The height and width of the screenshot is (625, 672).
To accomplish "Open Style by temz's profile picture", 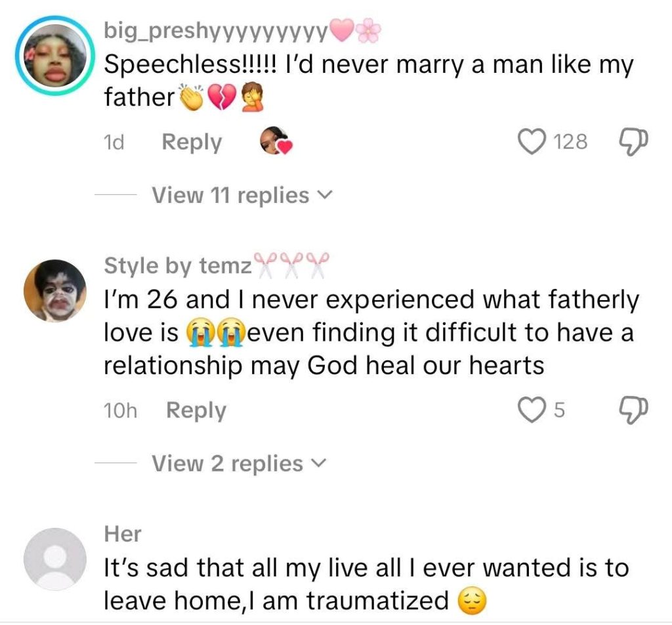I will coord(55,290).
